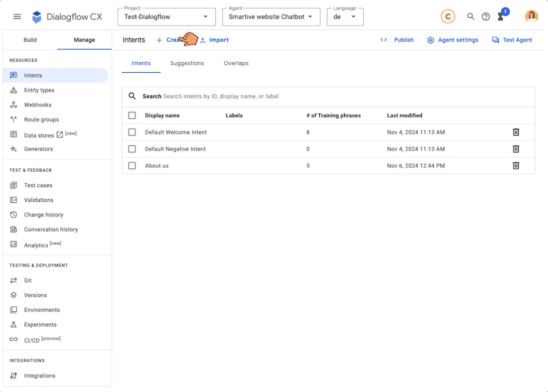Check the Default Welcome Intent checkbox

click(x=132, y=132)
